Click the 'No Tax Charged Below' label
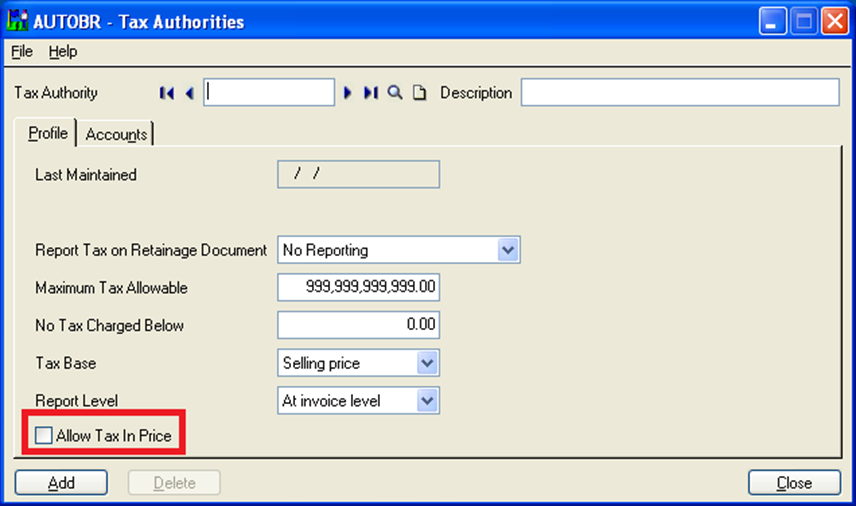856x506 pixels. pyautogui.click(x=109, y=325)
